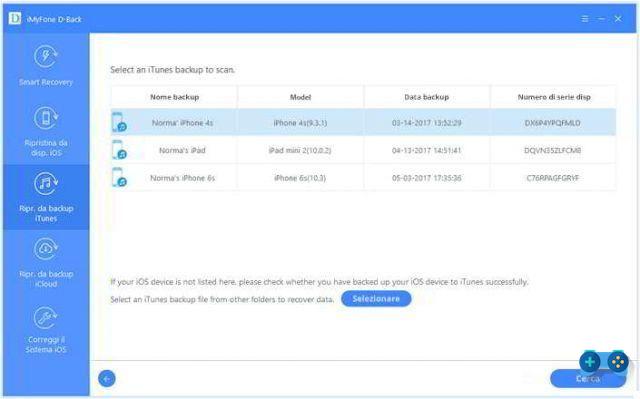640x399 pixels.
Task: Close the D-Back window
Action: coord(618,19)
